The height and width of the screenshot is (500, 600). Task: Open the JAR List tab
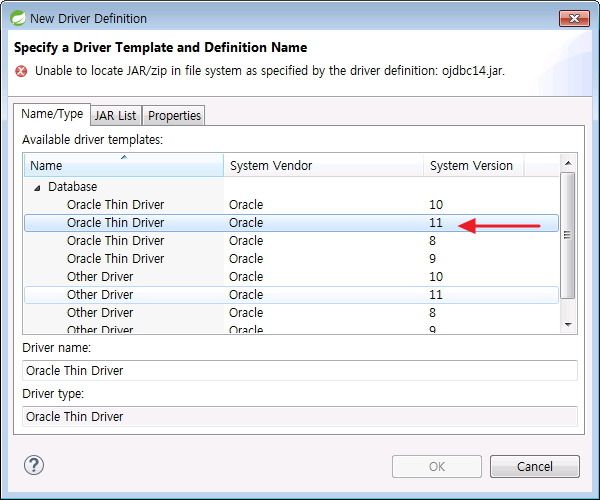click(116, 115)
